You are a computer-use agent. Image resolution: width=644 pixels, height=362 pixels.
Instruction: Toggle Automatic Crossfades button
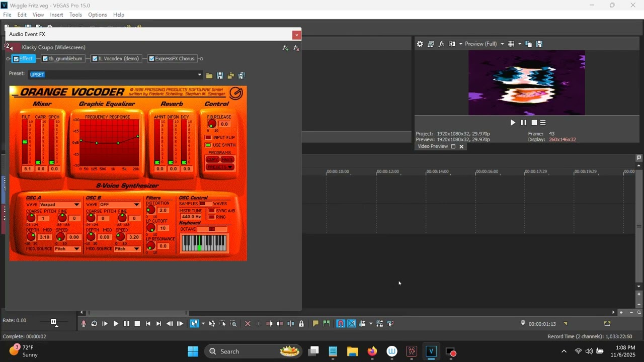[x=351, y=324]
